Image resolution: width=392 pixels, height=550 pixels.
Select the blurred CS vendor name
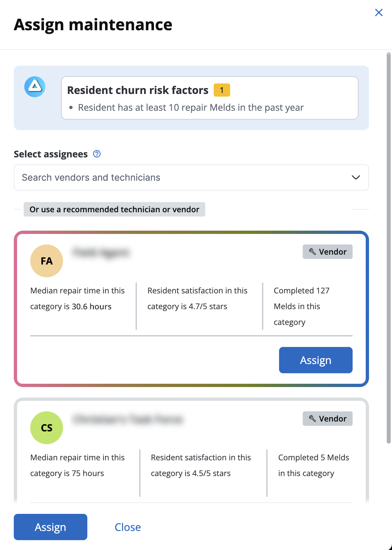(128, 420)
